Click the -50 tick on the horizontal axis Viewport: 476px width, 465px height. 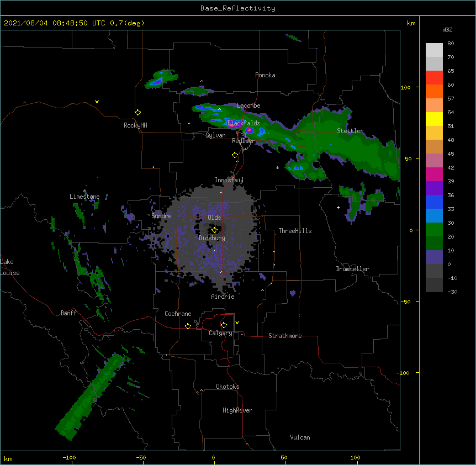point(141,458)
